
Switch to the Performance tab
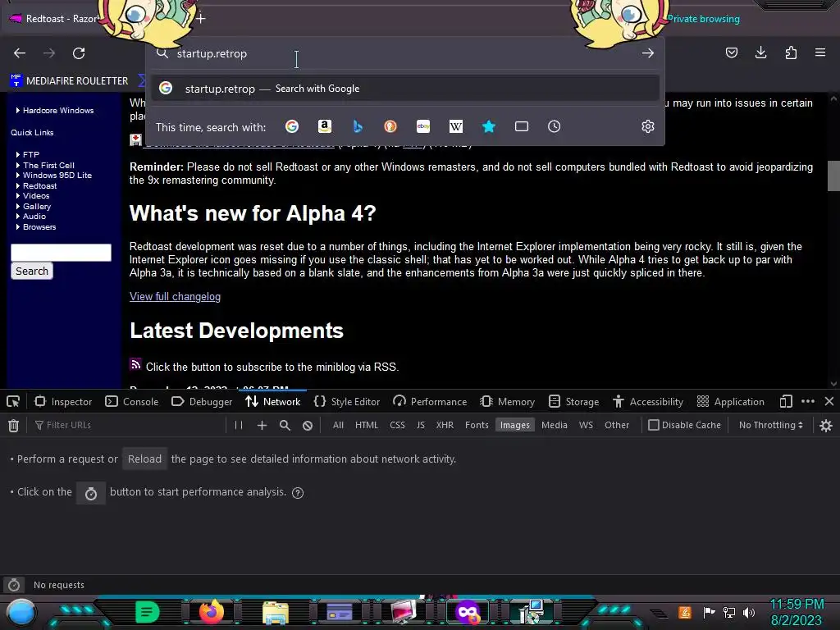coord(430,402)
